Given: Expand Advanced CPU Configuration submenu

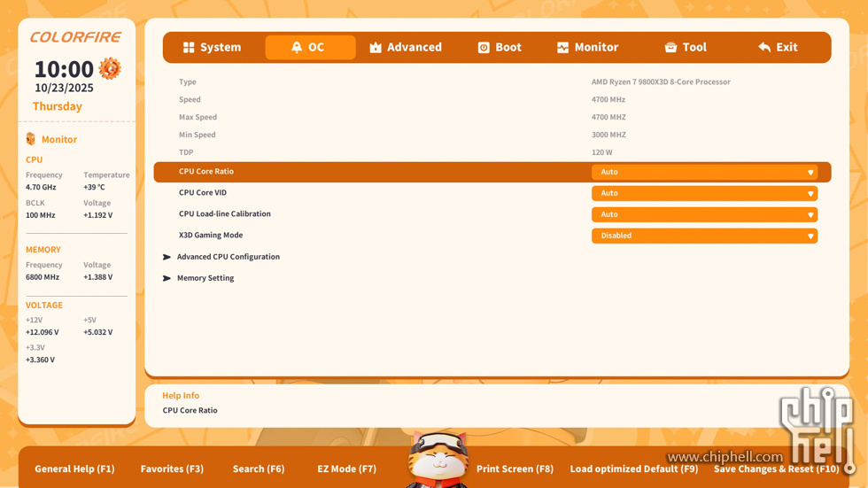Looking at the screenshot, I should pyautogui.click(x=228, y=257).
